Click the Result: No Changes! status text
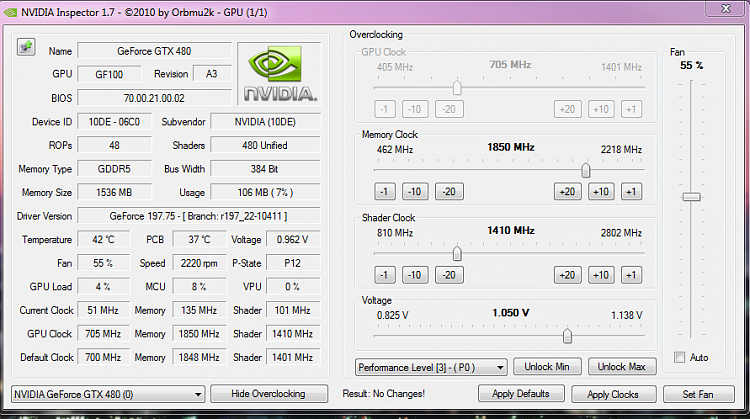The height and width of the screenshot is (419, 750). (x=384, y=394)
